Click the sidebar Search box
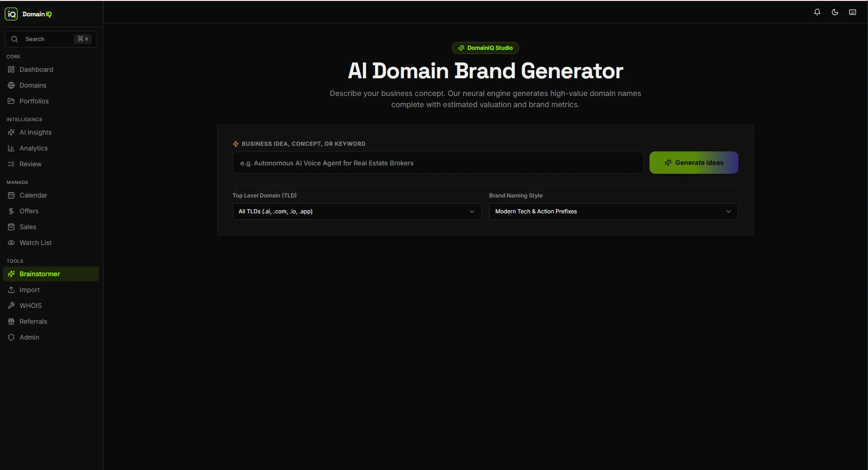868x470 pixels. (51, 39)
